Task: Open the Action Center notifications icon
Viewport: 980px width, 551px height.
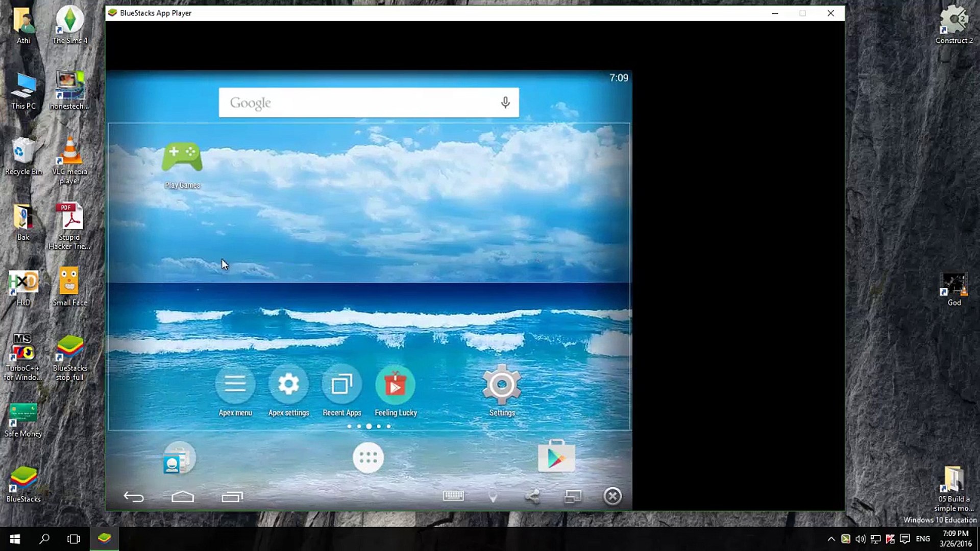Action: point(905,539)
